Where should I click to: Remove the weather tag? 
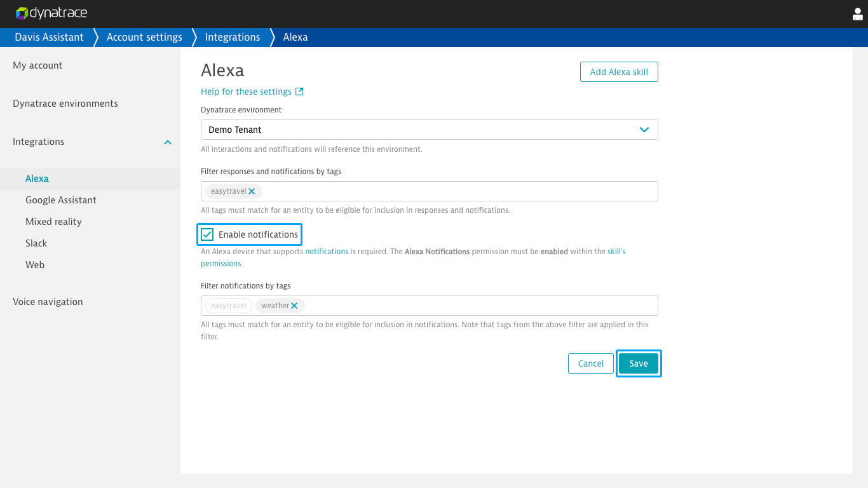[294, 306]
